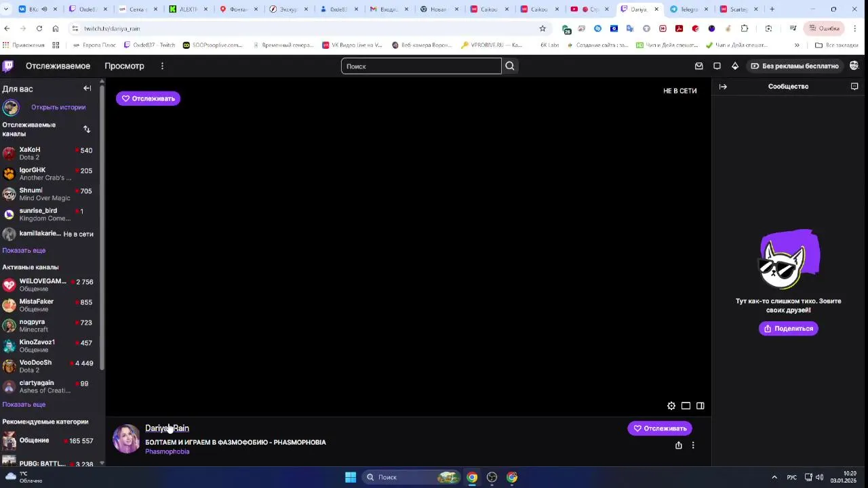Open the Общение recommended category
This screenshot has width=868, height=488.
coord(47,441)
